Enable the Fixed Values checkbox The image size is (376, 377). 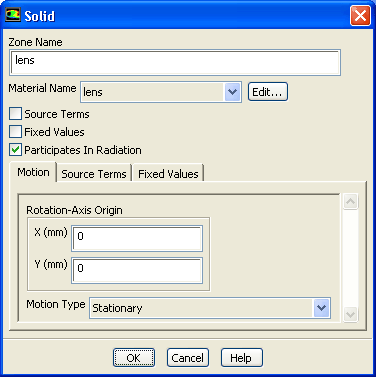[15, 132]
